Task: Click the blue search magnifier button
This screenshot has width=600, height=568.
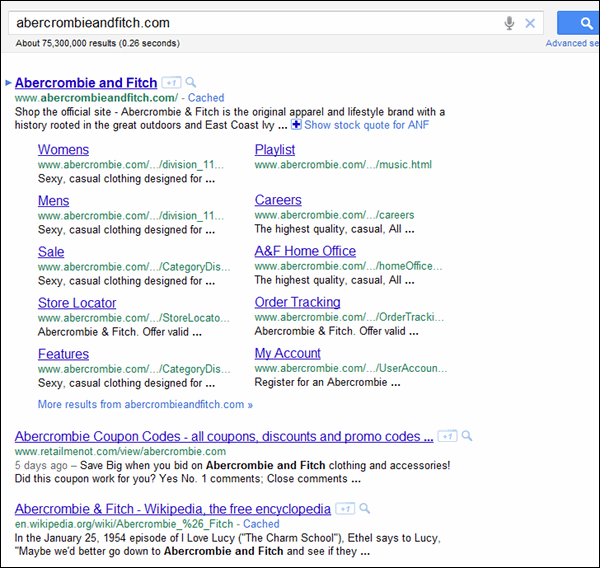Action: coord(579,23)
